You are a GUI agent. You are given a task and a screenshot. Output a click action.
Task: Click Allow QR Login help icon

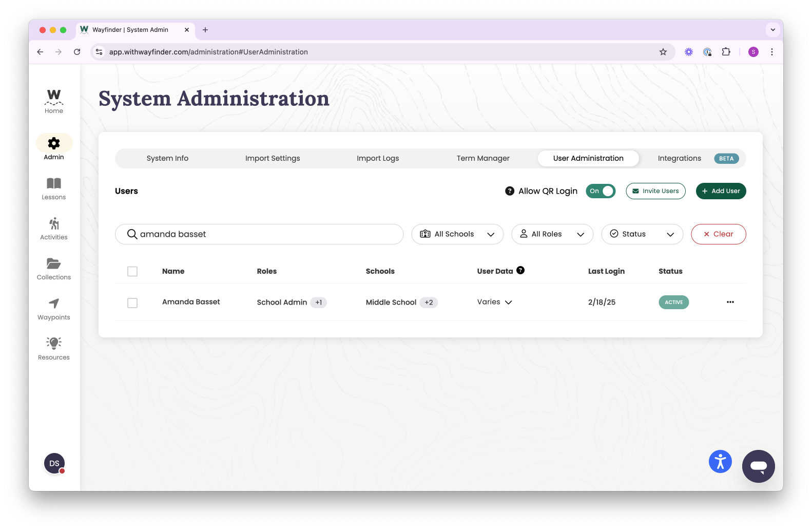click(510, 191)
